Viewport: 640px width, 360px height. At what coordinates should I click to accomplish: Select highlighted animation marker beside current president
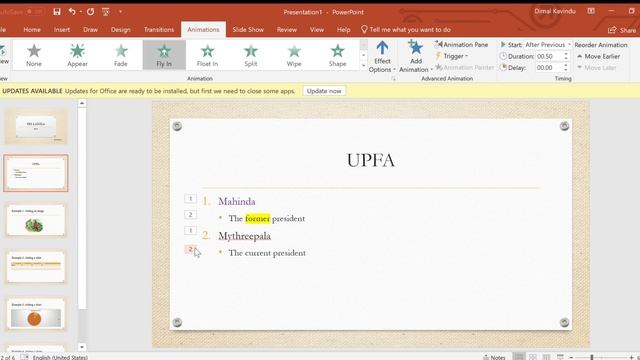[190, 249]
